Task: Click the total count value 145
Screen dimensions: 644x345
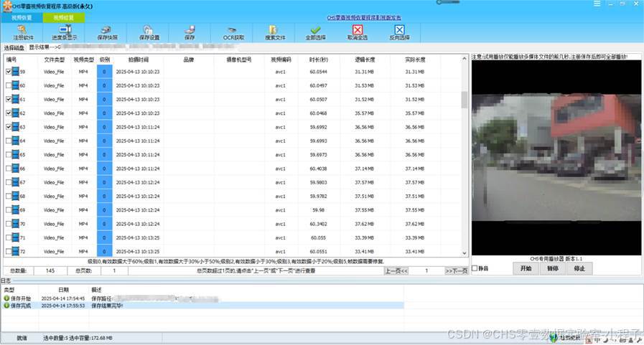Action: point(50,270)
